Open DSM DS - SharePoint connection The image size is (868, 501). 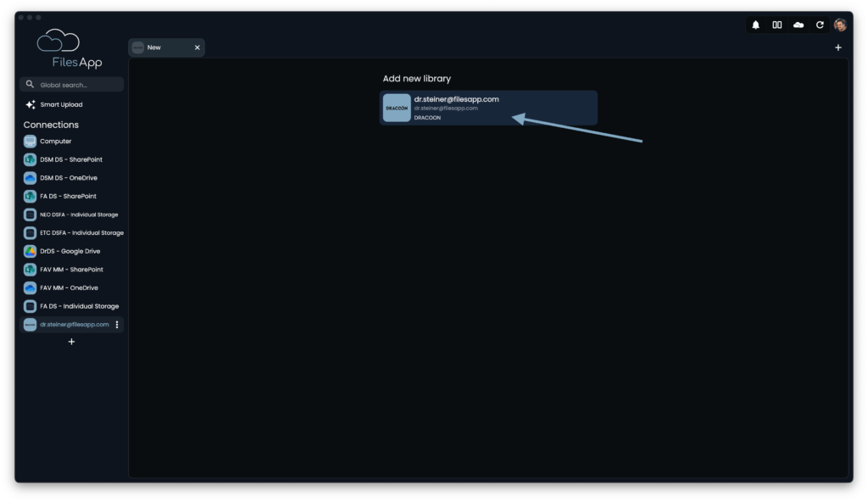tap(71, 159)
